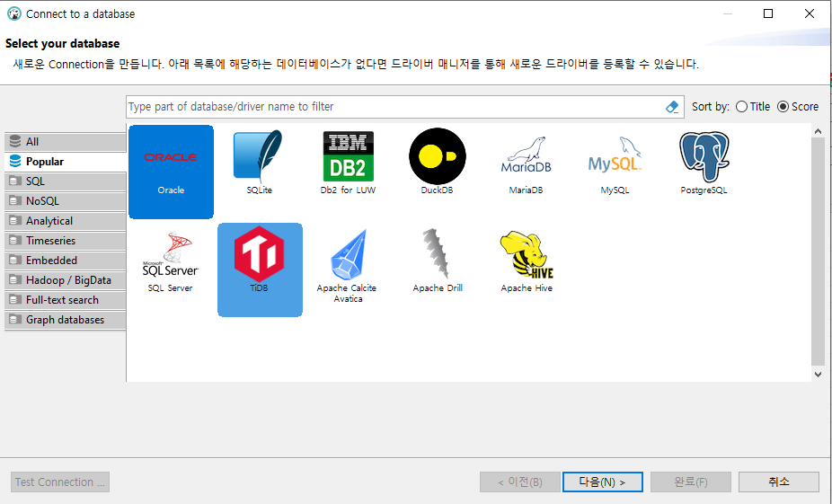Open the Analytical category
Screen dimensions: 832x504
(66, 221)
